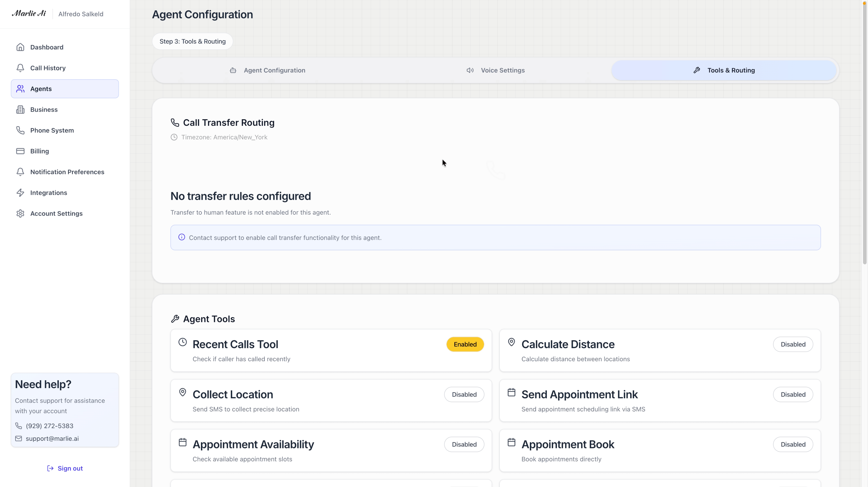The width and height of the screenshot is (868, 487).
Task: Open Notification Preferences page
Action: pos(65,172)
